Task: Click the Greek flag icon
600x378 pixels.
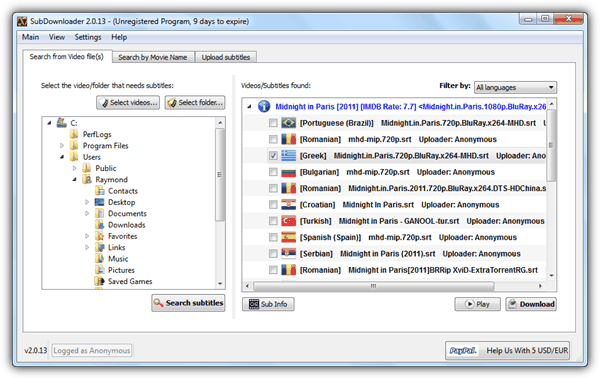Action: (x=289, y=155)
